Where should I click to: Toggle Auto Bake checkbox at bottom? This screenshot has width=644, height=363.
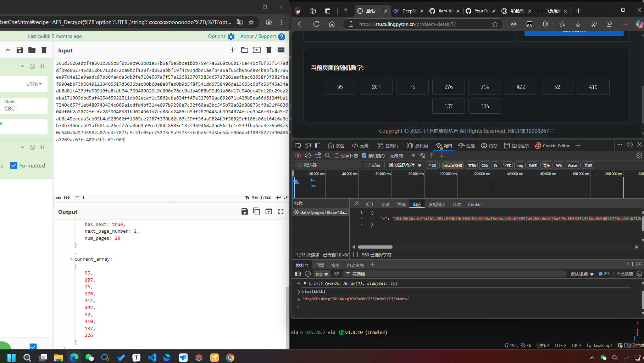33,346
